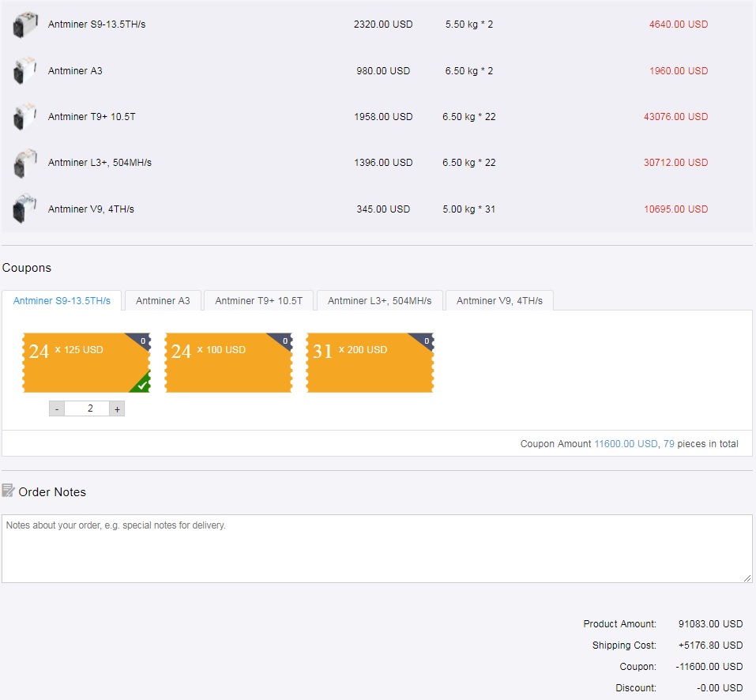The image size is (756, 700).
Task: Click the Antminer L3+, 504MH/s product name in the list
Action: coord(100,163)
